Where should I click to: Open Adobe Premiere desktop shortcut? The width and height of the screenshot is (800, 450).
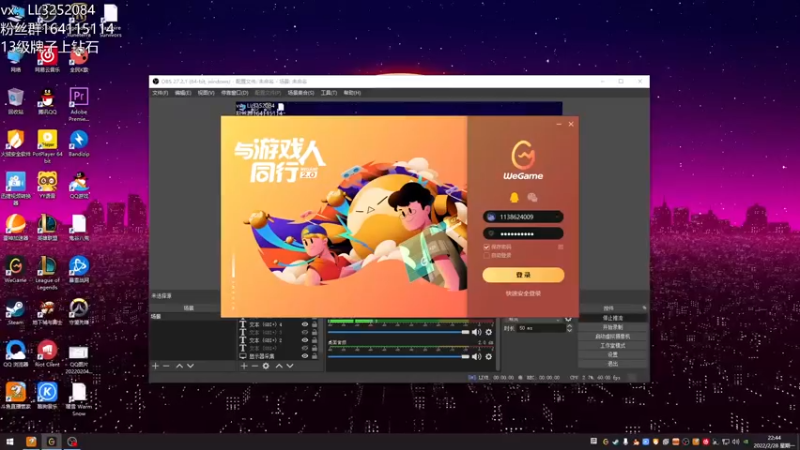point(79,104)
